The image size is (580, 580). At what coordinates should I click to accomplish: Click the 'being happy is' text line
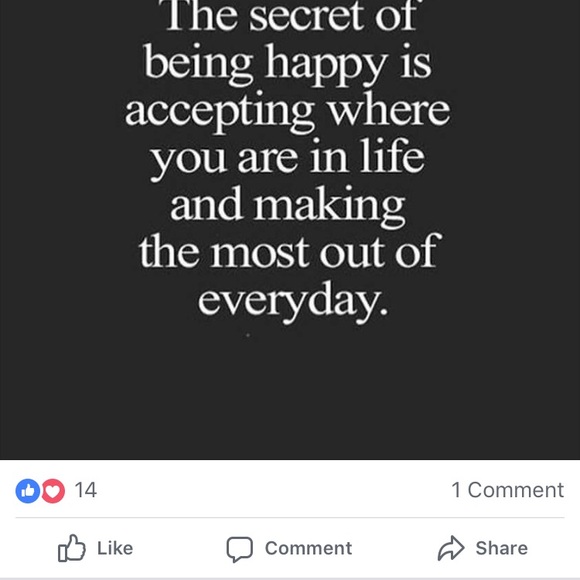[287, 64]
